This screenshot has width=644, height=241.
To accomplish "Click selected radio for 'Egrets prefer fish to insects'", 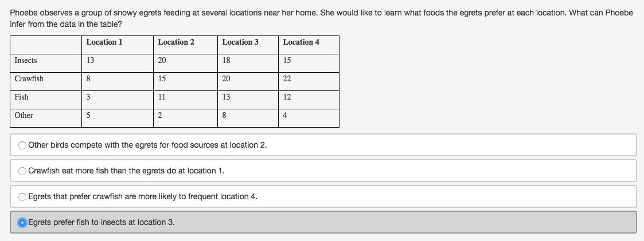I will click(22, 223).
